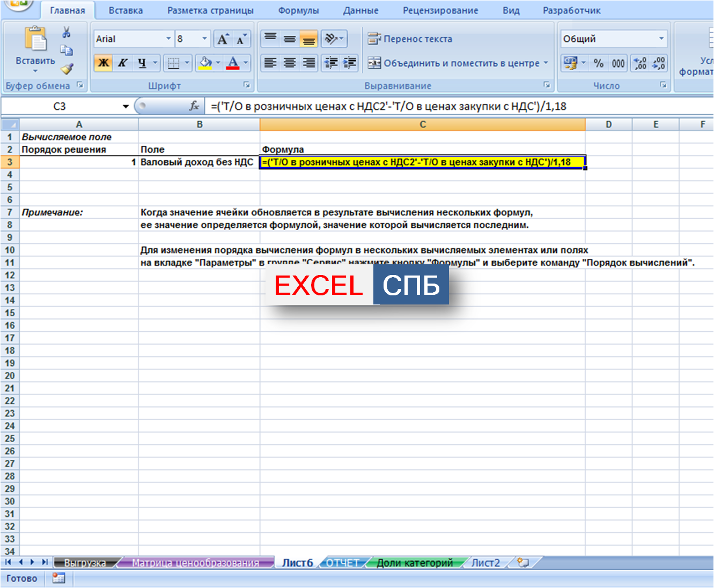Click the Cut scissors icon

[67, 33]
